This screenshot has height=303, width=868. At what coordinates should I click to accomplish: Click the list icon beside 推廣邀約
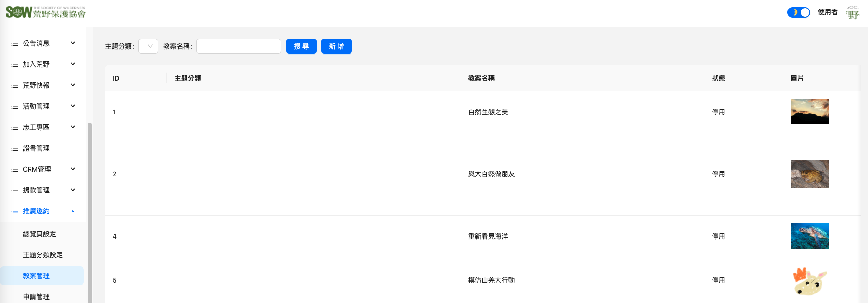click(x=15, y=211)
